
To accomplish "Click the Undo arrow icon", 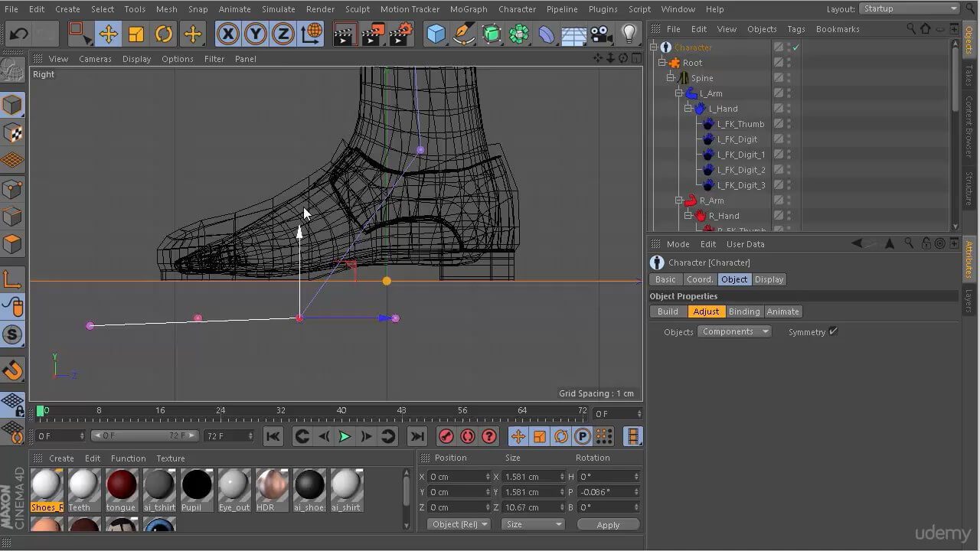I will [18, 34].
